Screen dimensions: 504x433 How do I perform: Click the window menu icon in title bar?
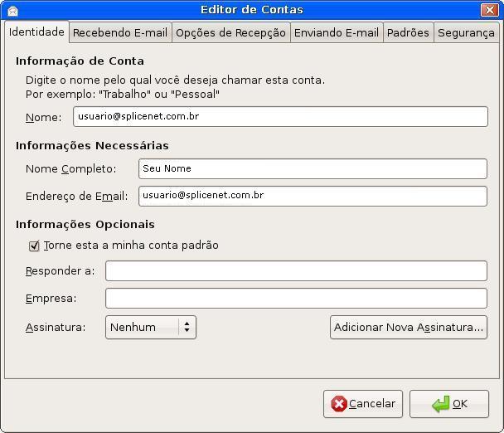(x=12, y=10)
